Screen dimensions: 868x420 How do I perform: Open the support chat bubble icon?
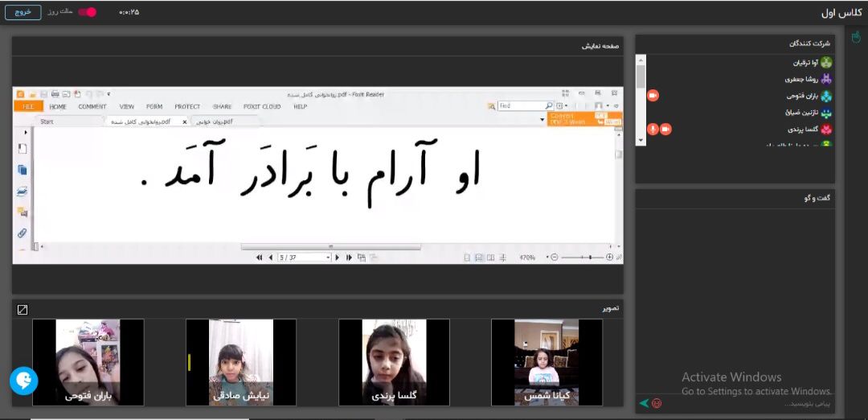(24, 381)
